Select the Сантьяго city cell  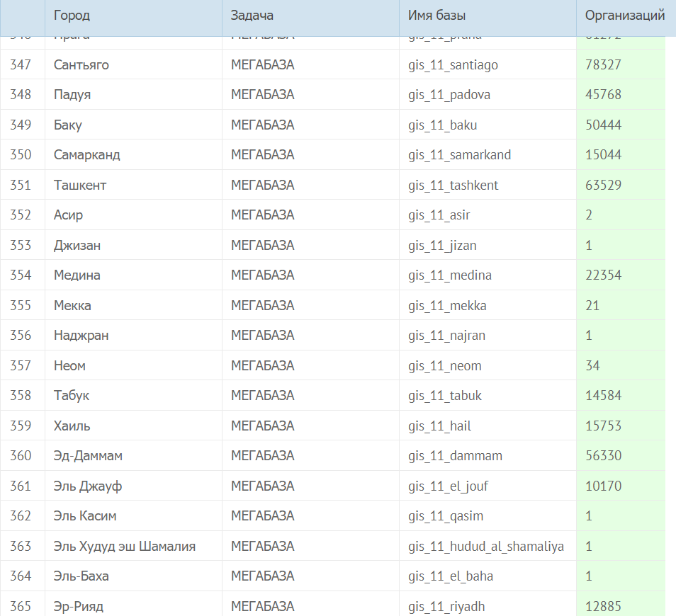[x=81, y=65]
